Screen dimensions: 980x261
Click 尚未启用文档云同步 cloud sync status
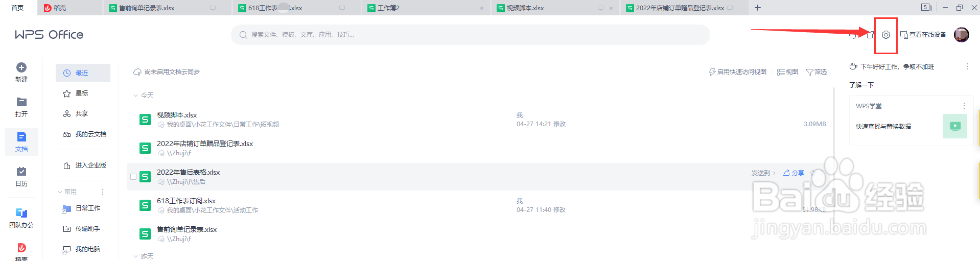(x=167, y=72)
